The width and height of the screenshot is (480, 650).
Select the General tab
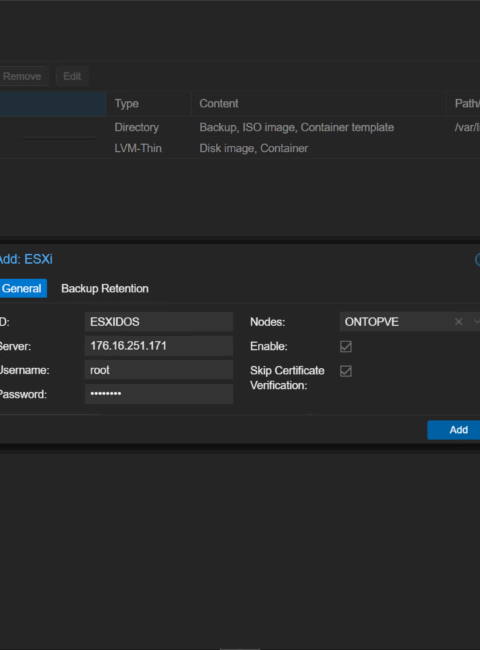point(22,289)
